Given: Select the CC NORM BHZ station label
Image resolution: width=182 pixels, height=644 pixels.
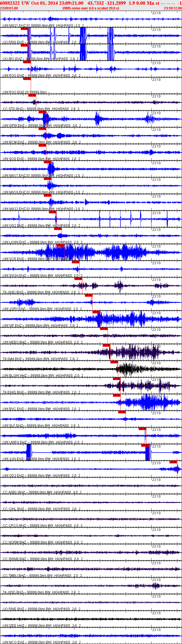Looking at the screenshot, I should point(43,542).
